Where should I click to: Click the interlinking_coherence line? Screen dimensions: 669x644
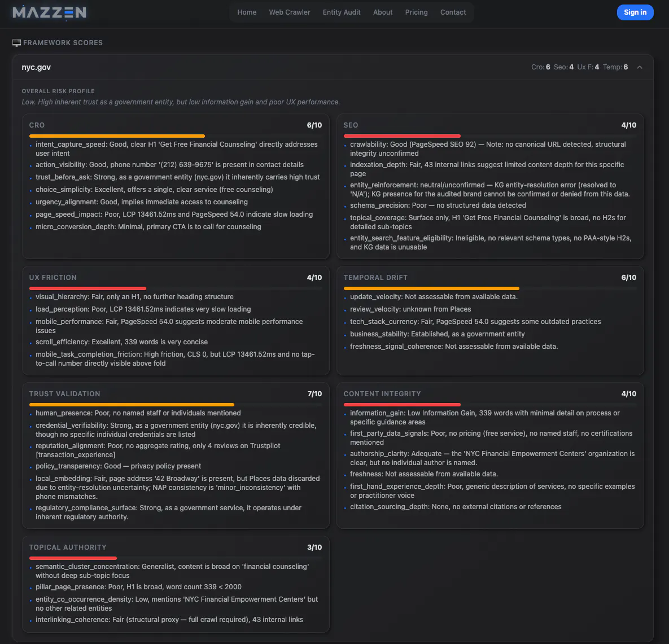coord(169,619)
